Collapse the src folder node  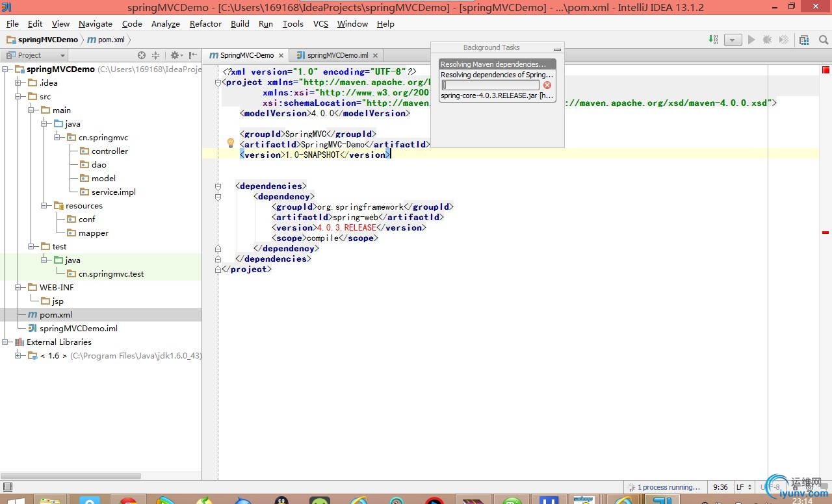pyautogui.click(x=18, y=96)
